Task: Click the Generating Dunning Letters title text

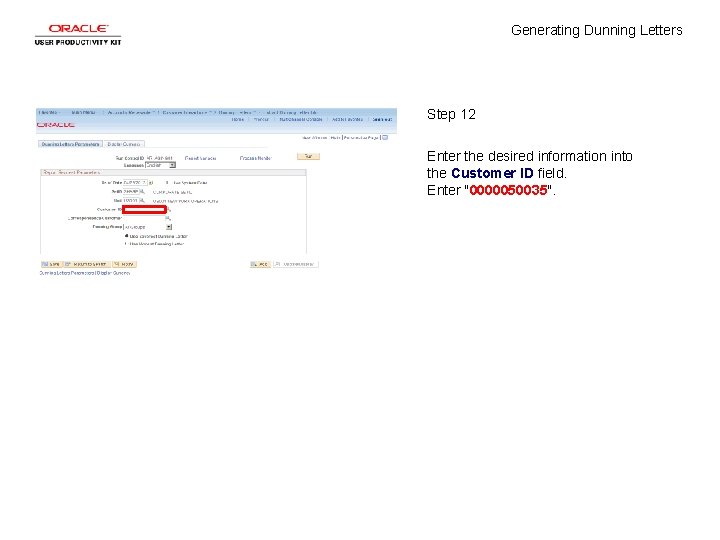Action: point(596,30)
